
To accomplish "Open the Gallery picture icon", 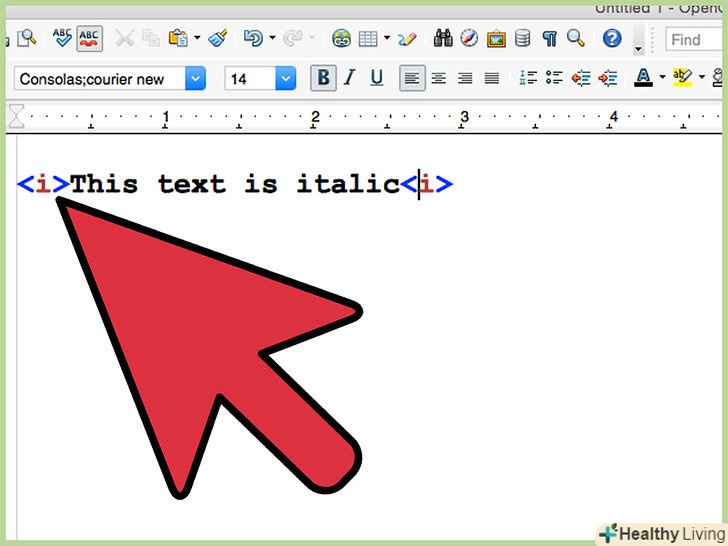I will (x=496, y=39).
